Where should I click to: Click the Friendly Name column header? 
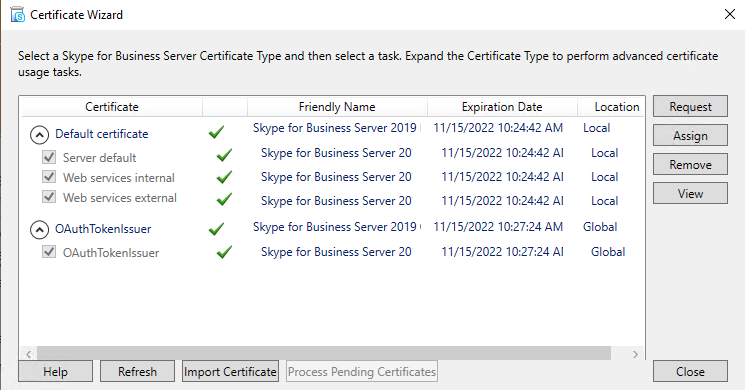click(337, 107)
